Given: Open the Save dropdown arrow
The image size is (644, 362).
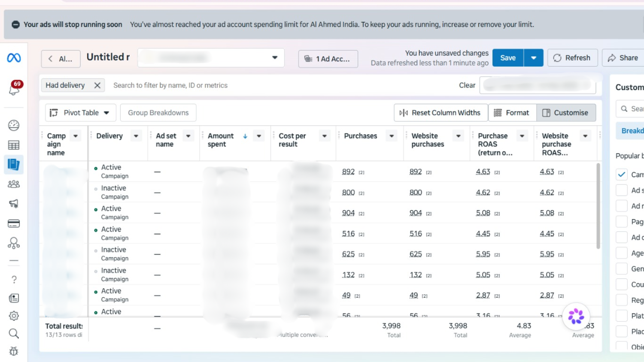Looking at the screenshot, I should (534, 58).
